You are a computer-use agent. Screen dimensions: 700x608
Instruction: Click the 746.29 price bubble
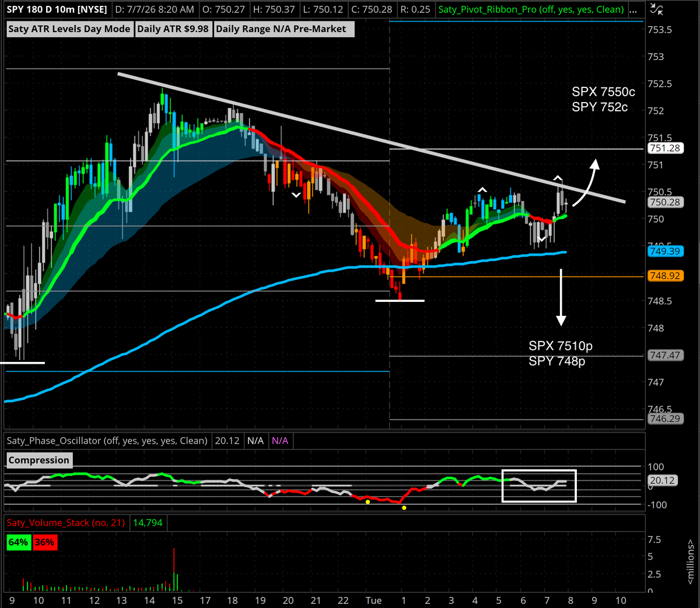(x=665, y=419)
